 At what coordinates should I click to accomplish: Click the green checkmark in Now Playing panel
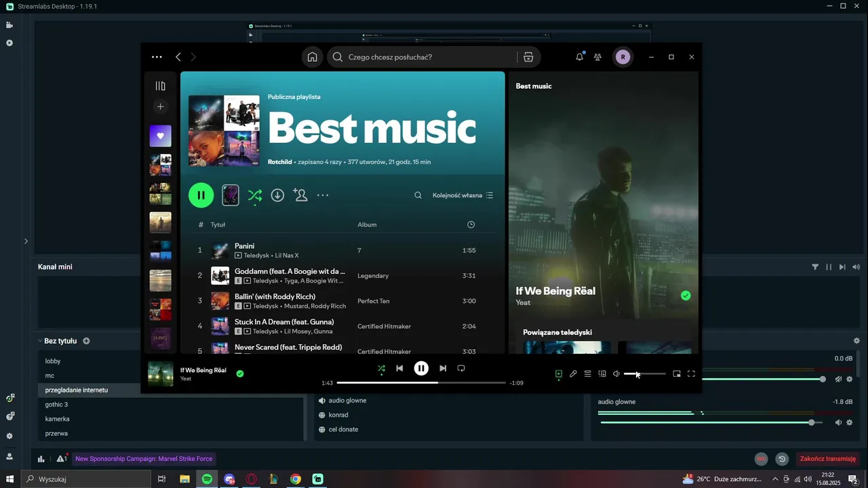686,296
